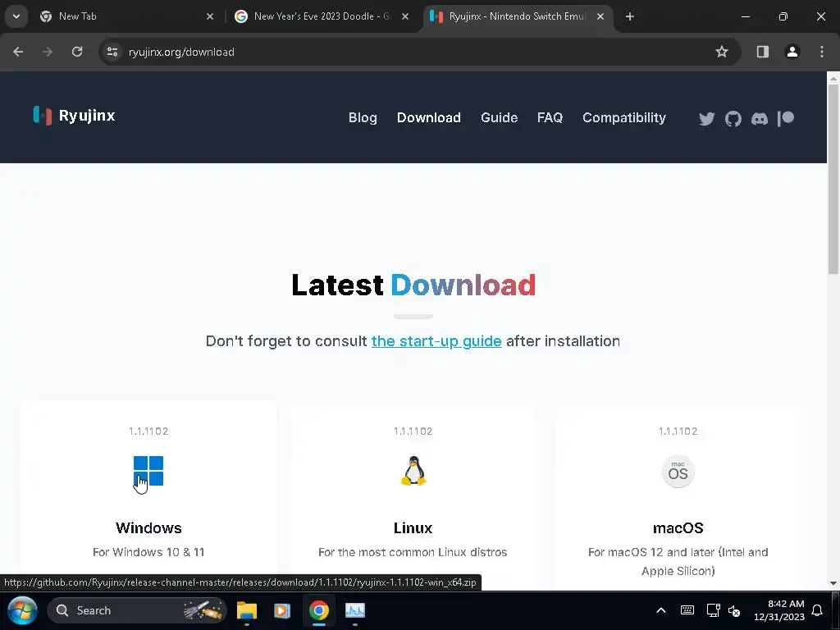Open the Ryujinx Discord icon
The width and height of the screenshot is (840, 630).
point(759,118)
